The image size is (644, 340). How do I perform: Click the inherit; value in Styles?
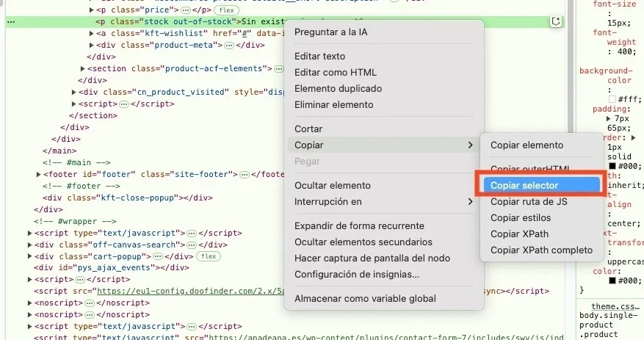(x=624, y=186)
